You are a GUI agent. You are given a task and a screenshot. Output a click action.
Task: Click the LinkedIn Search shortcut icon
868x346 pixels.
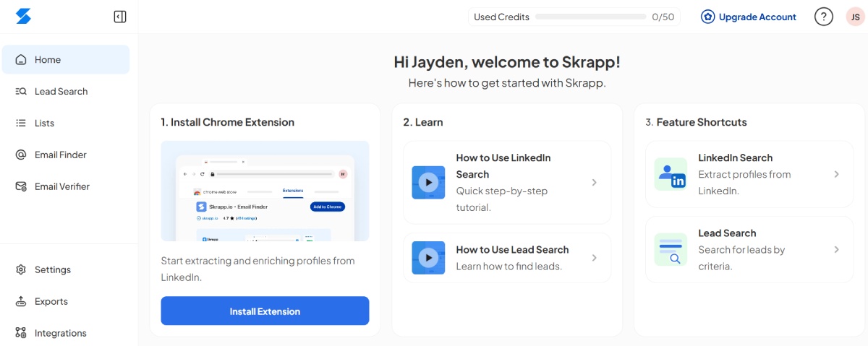[x=671, y=175]
